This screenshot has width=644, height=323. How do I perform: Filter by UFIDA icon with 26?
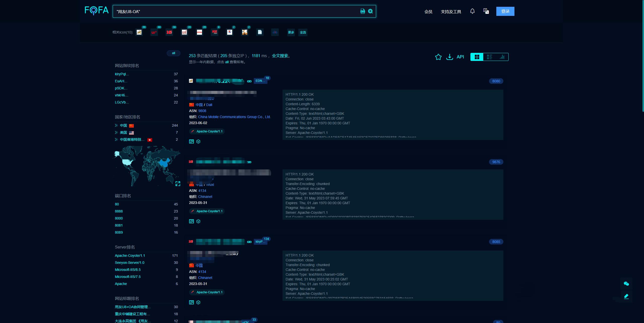(x=199, y=32)
